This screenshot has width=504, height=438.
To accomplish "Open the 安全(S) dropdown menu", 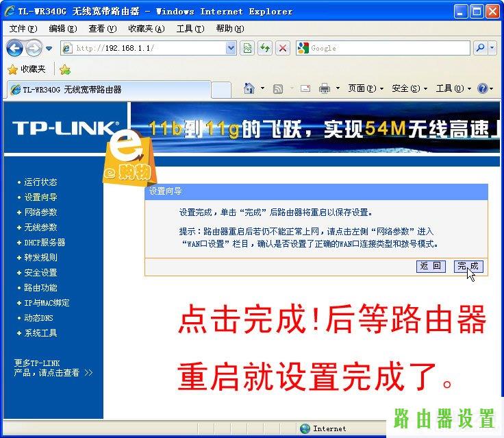I will [x=409, y=88].
